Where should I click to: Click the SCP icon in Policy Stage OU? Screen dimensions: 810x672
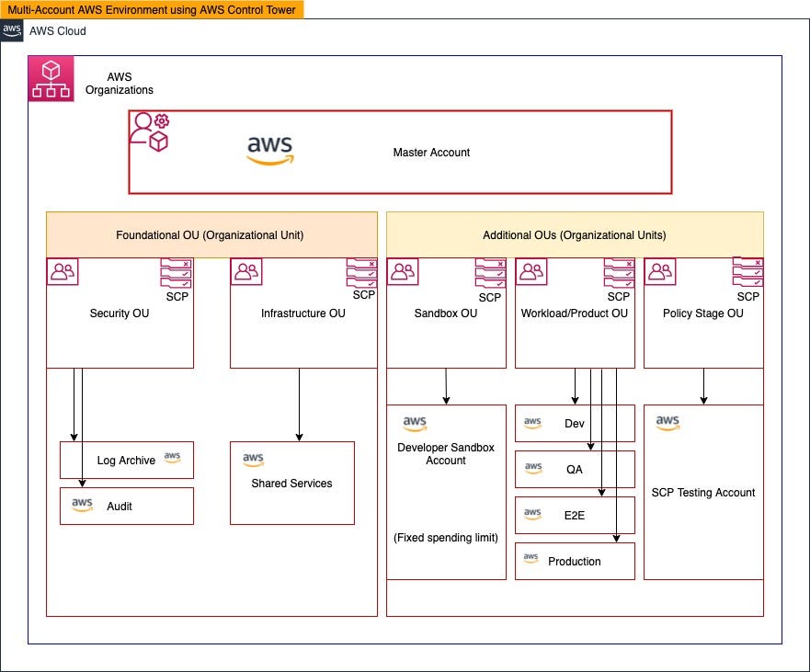pyautogui.click(x=747, y=274)
